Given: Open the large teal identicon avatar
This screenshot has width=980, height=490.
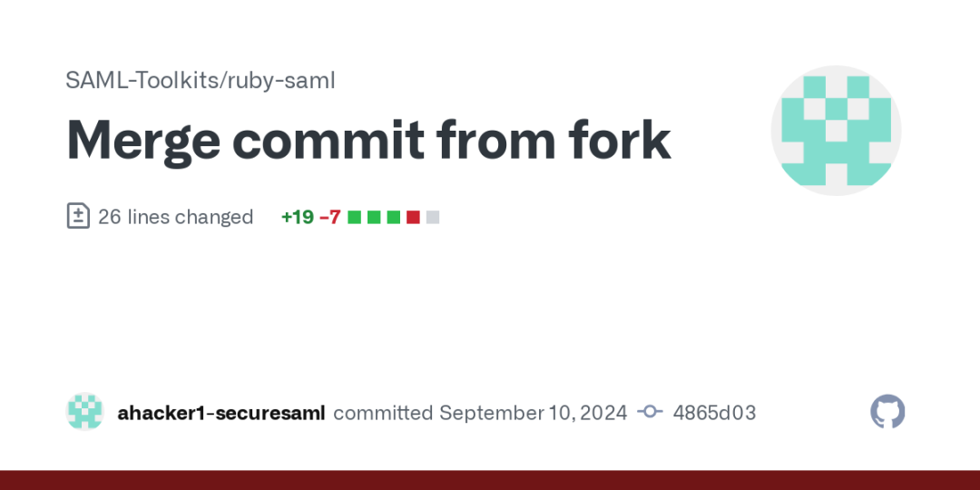Looking at the screenshot, I should [x=836, y=131].
